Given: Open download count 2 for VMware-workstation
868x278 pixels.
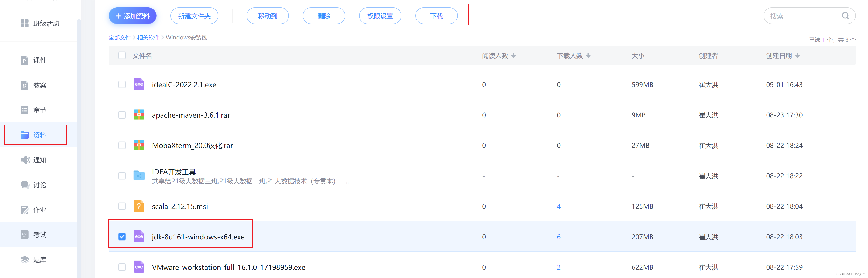Looking at the screenshot, I should (x=559, y=267).
